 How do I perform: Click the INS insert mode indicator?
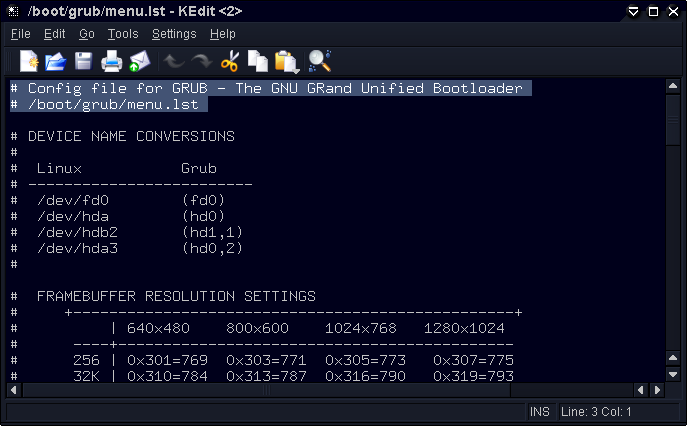pos(539,412)
